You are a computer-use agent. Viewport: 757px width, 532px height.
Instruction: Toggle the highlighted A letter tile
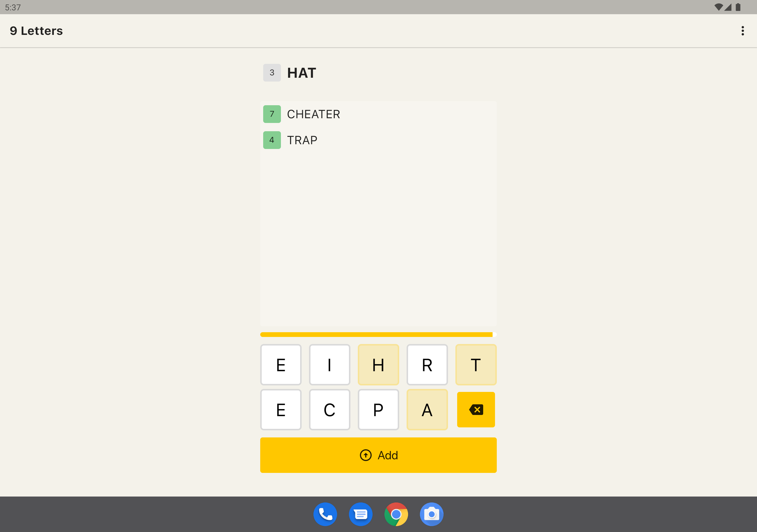point(427,409)
